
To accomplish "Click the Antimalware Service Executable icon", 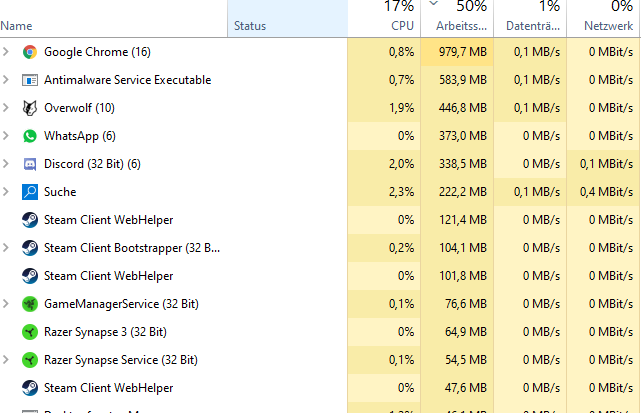I will tap(30, 80).
